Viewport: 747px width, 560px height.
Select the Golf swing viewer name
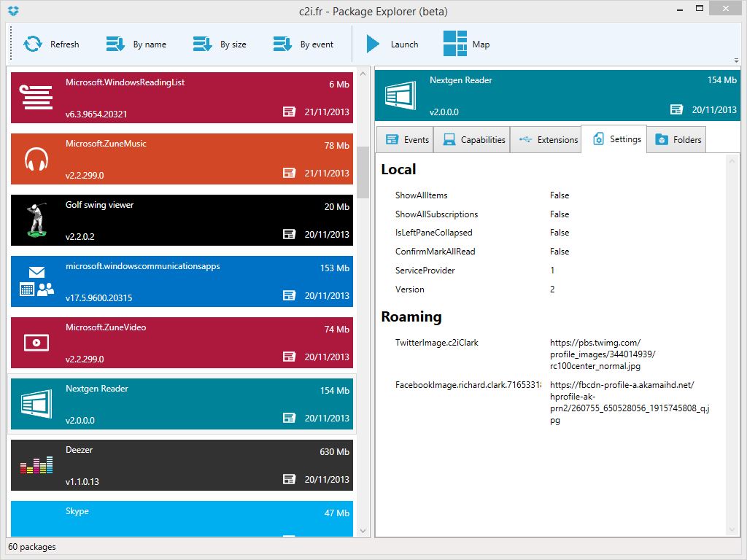click(99, 205)
